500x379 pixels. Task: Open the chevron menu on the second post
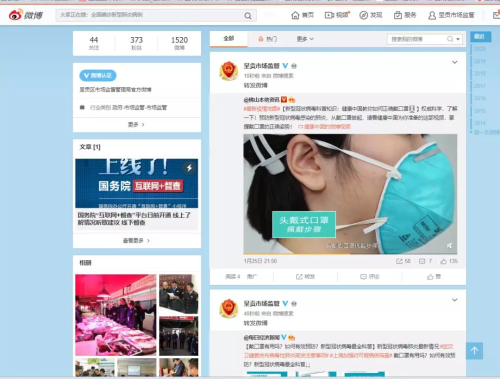click(x=454, y=300)
